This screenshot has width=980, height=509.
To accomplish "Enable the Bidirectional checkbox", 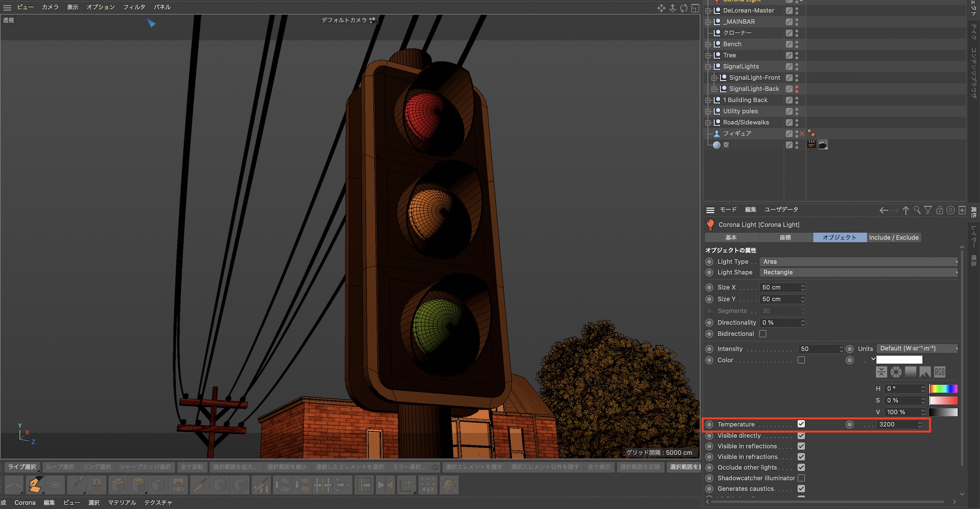I will pos(762,334).
